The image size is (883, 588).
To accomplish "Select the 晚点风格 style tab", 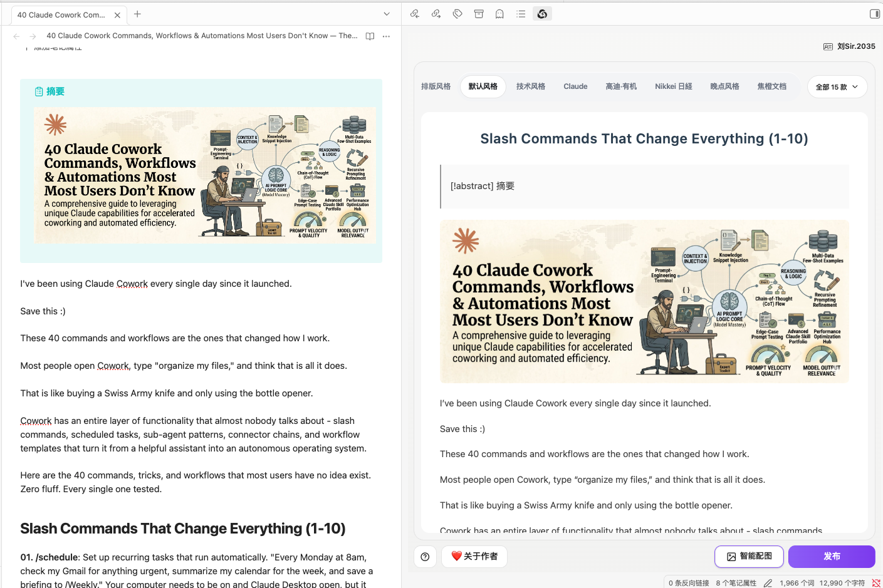I will pos(724,86).
